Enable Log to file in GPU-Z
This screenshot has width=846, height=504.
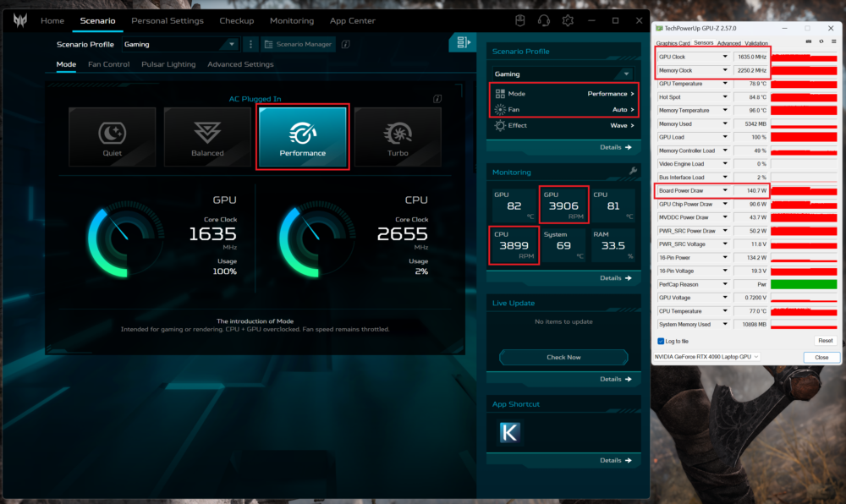tap(662, 340)
